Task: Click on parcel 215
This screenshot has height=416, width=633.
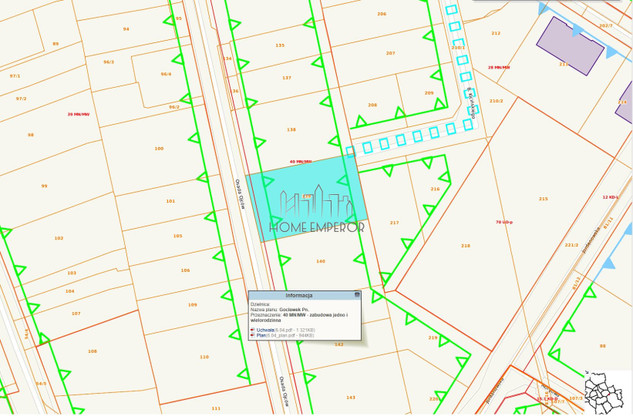Action: [543, 199]
